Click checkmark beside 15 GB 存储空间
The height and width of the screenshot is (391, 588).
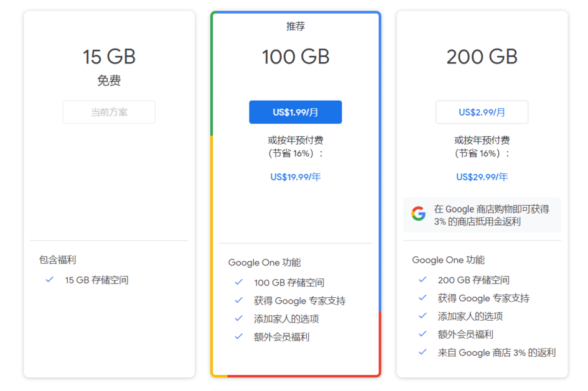[50, 280]
